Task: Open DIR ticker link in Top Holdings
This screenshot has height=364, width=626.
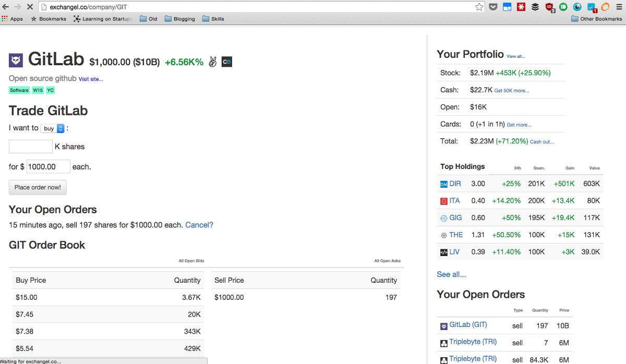Action: point(455,184)
